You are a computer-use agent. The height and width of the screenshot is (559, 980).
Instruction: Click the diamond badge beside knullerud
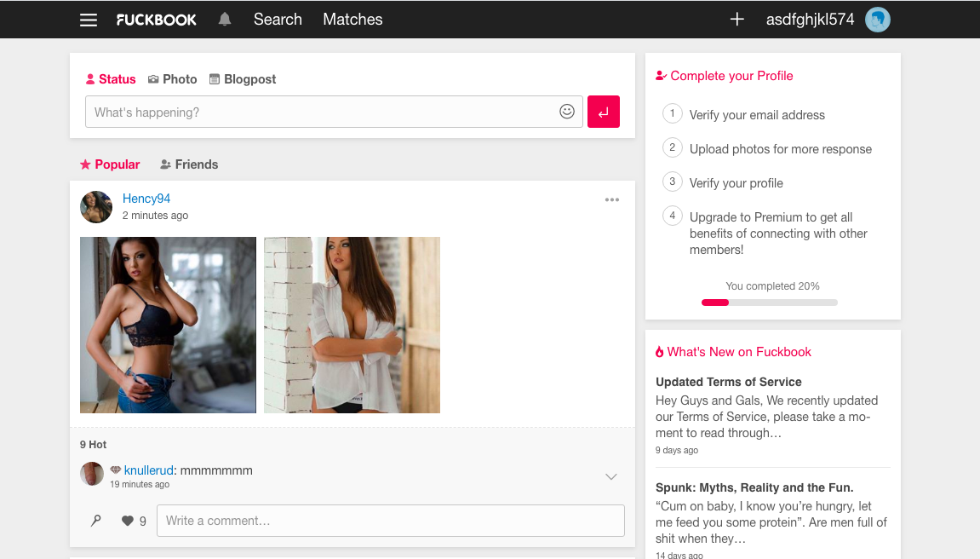[116, 470]
